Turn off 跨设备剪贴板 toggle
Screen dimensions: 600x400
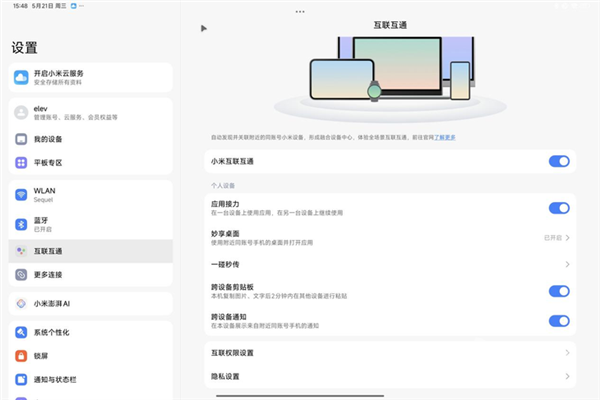click(559, 292)
